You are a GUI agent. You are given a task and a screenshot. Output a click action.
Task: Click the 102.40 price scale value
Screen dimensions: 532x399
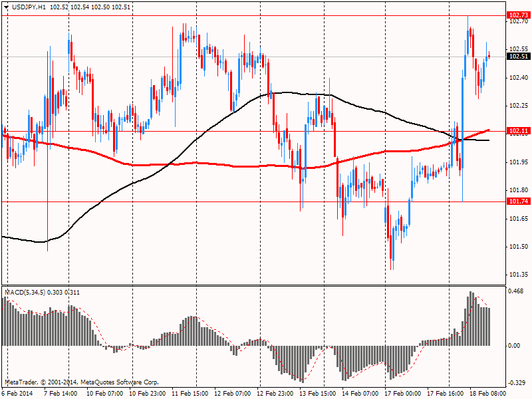[519, 78]
